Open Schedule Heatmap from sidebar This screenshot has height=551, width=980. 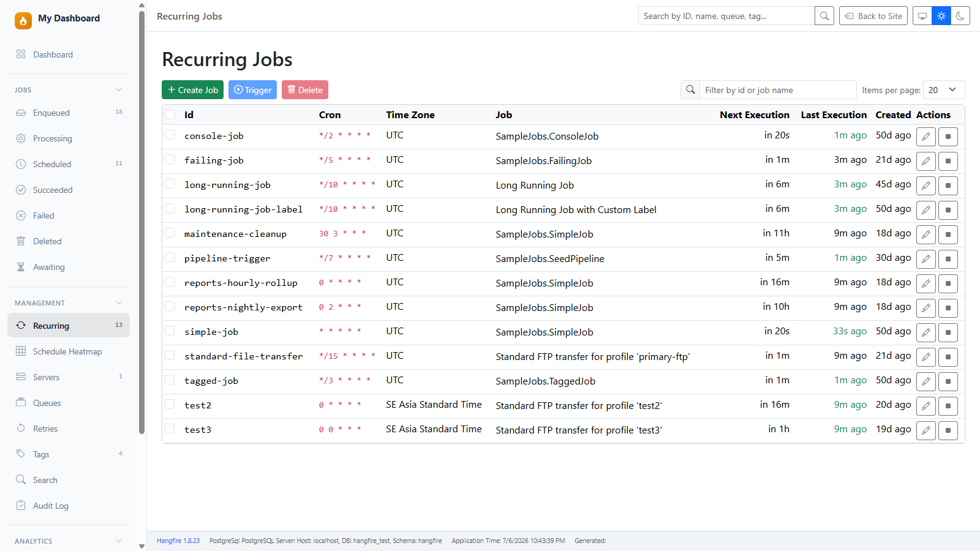69,351
